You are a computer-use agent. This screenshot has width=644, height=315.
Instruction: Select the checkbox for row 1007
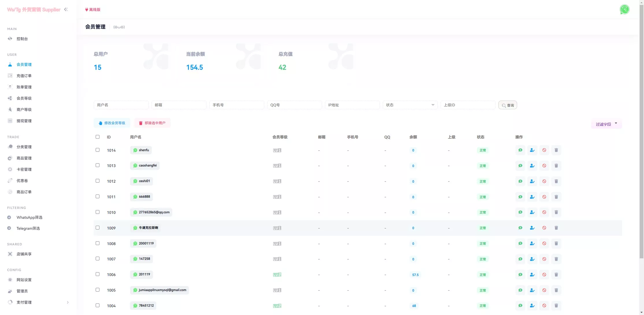tap(97, 258)
